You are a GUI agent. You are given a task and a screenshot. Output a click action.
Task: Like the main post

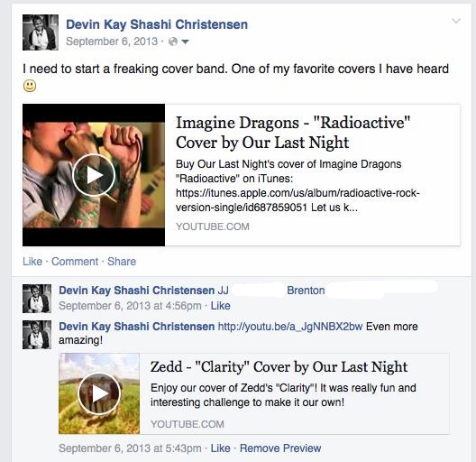pyautogui.click(x=32, y=262)
